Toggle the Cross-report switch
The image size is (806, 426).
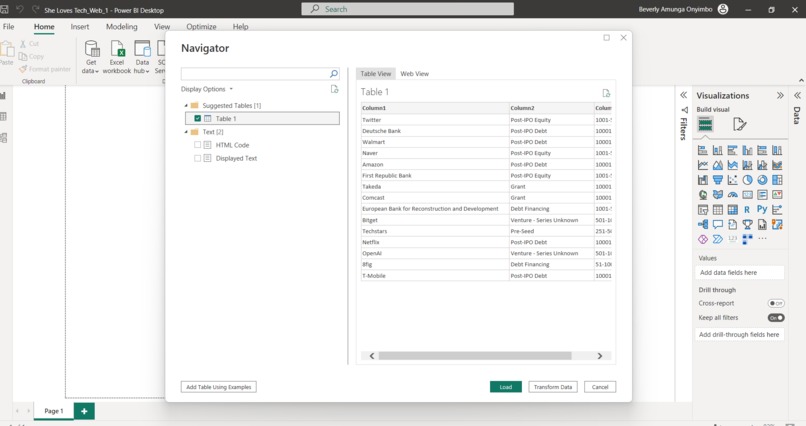776,303
